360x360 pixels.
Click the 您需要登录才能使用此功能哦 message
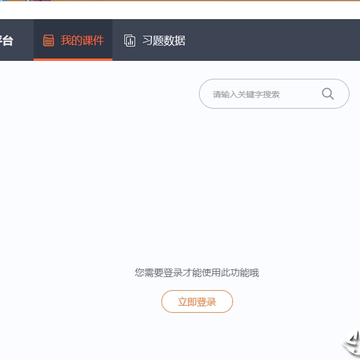point(197,273)
